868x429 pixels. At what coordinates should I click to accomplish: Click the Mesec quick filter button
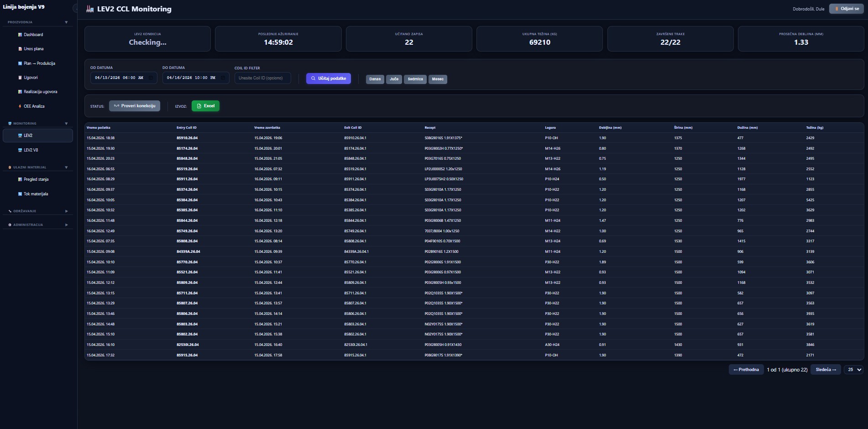click(x=438, y=79)
